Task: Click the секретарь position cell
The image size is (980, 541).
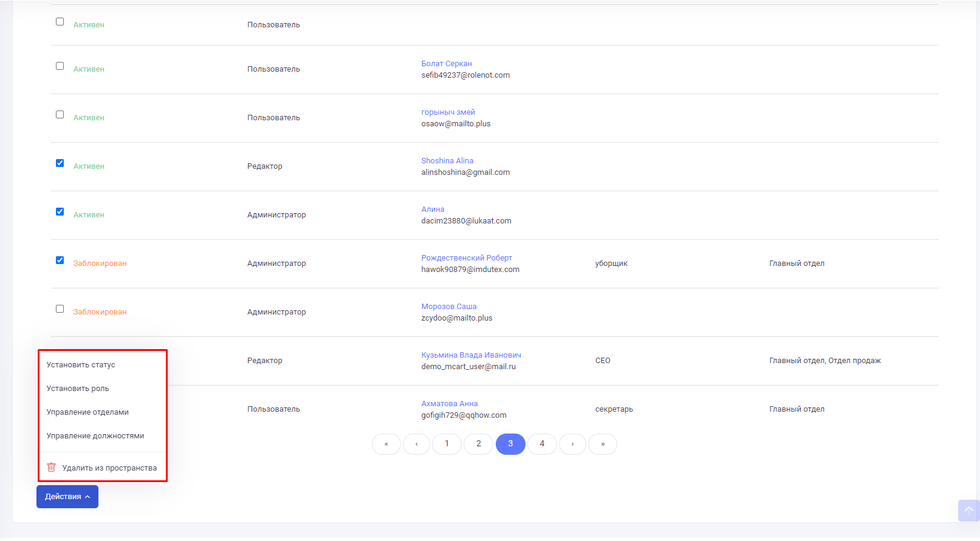Action: pos(614,409)
